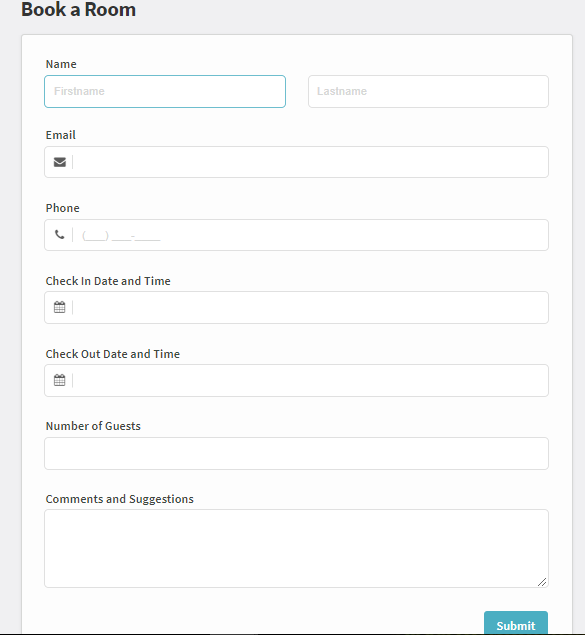Click the Check In calendar icon
This screenshot has height=635, width=585.
pyautogui.click(x=60, y=307)
